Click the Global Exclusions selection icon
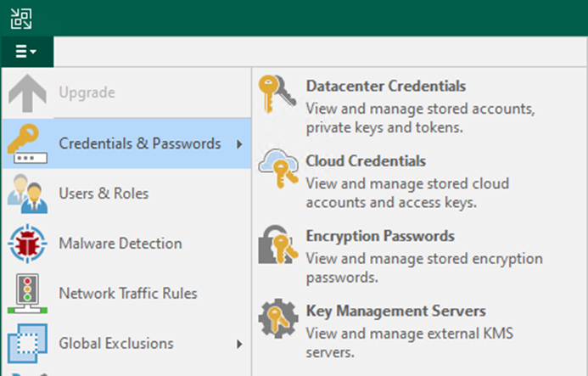The image size is (588, 376). coord(27,344)
